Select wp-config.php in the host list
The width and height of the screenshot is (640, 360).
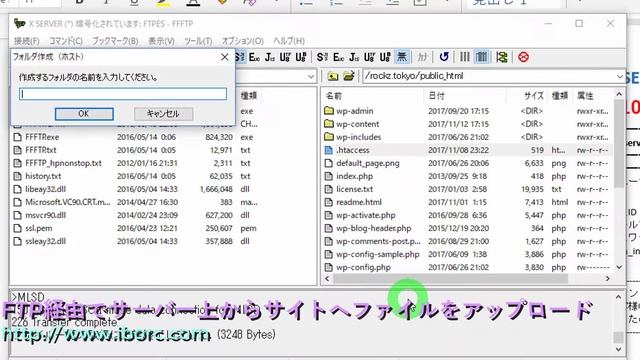click(363, 267)
